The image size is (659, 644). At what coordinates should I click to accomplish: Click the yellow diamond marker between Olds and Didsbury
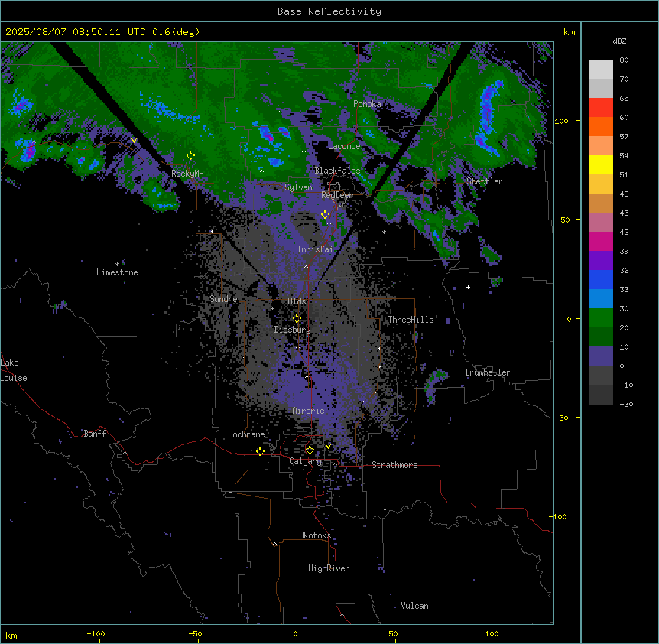297,319
